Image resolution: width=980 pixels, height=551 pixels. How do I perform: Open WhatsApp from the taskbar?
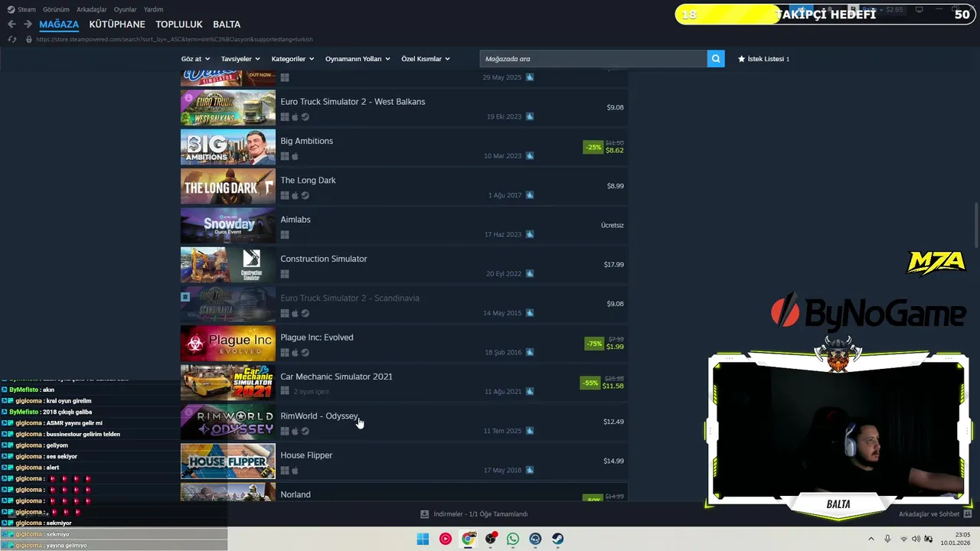[513, 539]
